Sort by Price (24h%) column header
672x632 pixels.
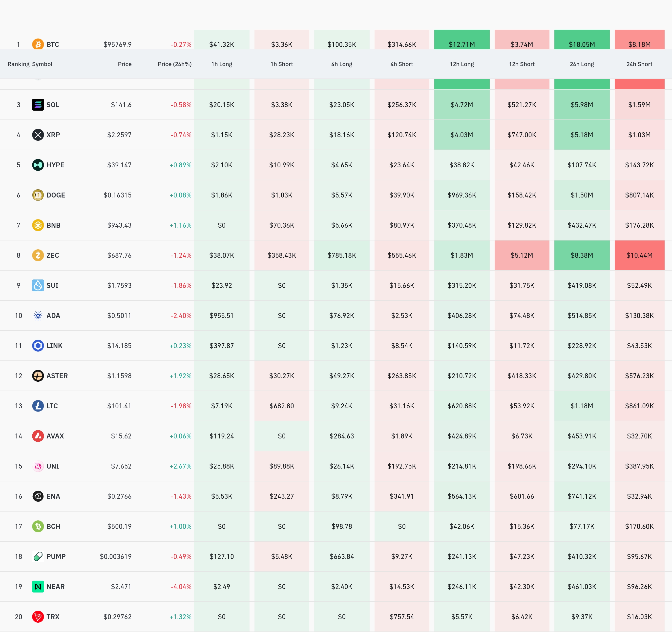[x=174, y=64]
